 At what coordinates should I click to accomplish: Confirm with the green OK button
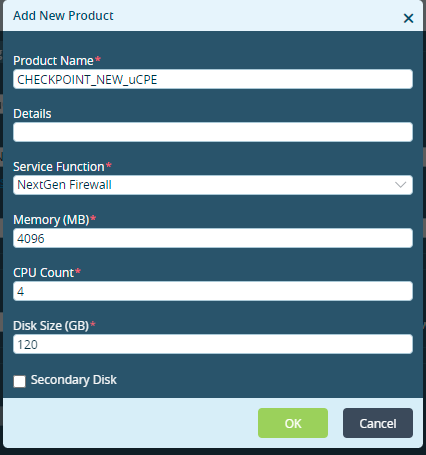(293, 423)
